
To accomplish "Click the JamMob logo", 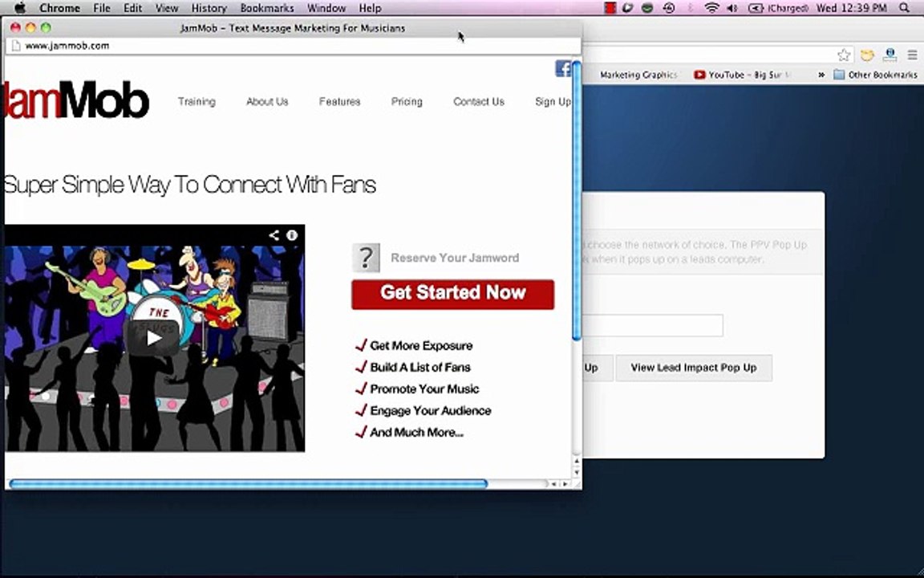I will click(x=77, y=100).
